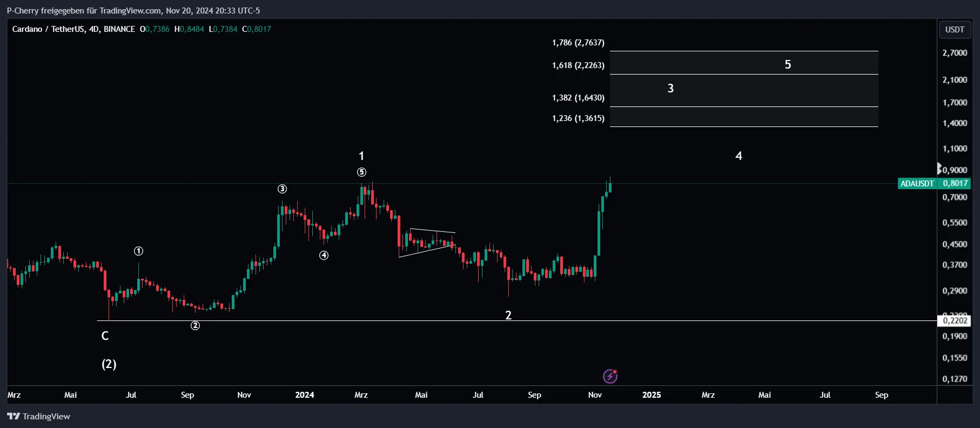Screen dimensions: 980x428
Task: Click the wave label 3 in target box
Action: [670, 89]
